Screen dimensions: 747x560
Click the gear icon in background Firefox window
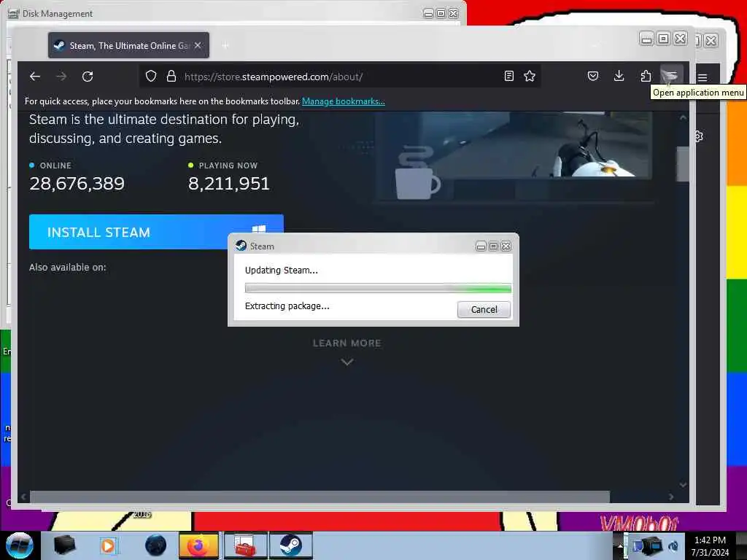pos(699,136)
